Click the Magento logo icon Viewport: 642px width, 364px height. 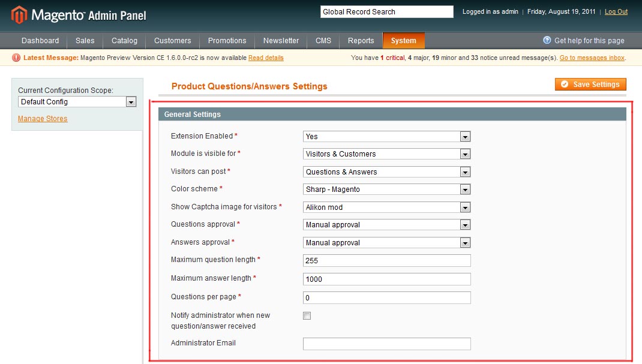19,15
